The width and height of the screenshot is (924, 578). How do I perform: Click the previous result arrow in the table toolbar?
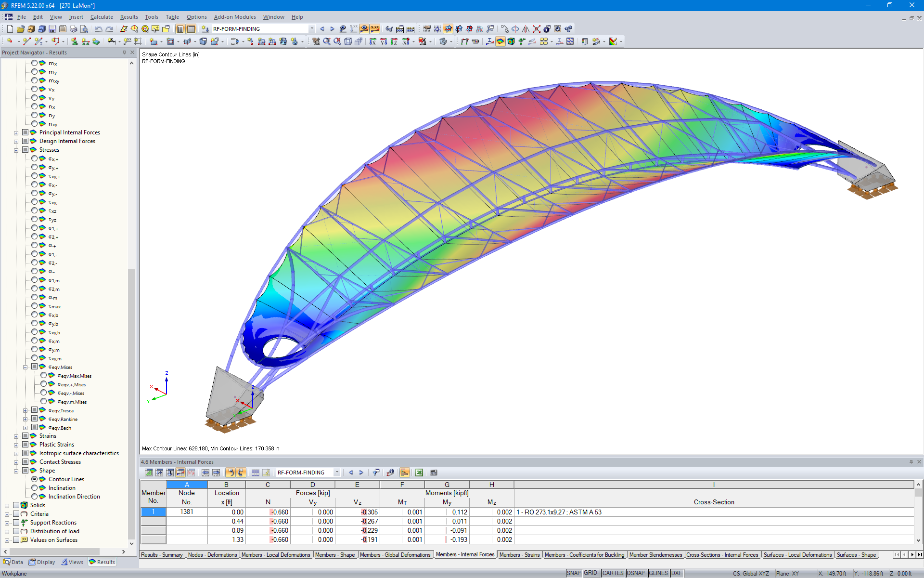click(x=351, y=473)
